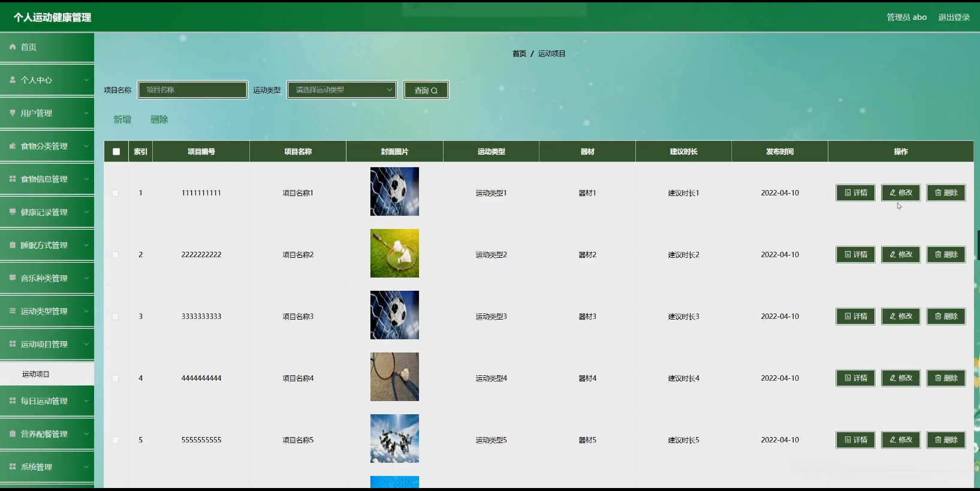Open the 每日运动管理 sidebar menu
The height and width of the screenshot is (491, 980).
tap(47, 400)
